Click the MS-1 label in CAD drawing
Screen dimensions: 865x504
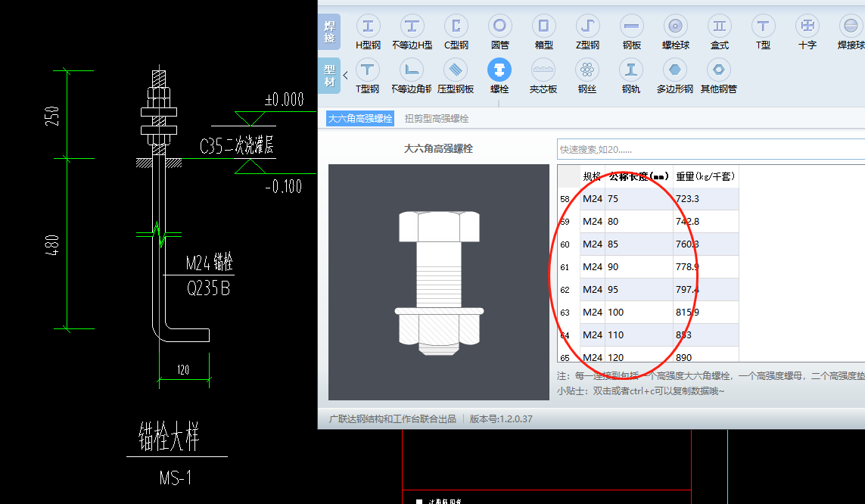point(176,478)
